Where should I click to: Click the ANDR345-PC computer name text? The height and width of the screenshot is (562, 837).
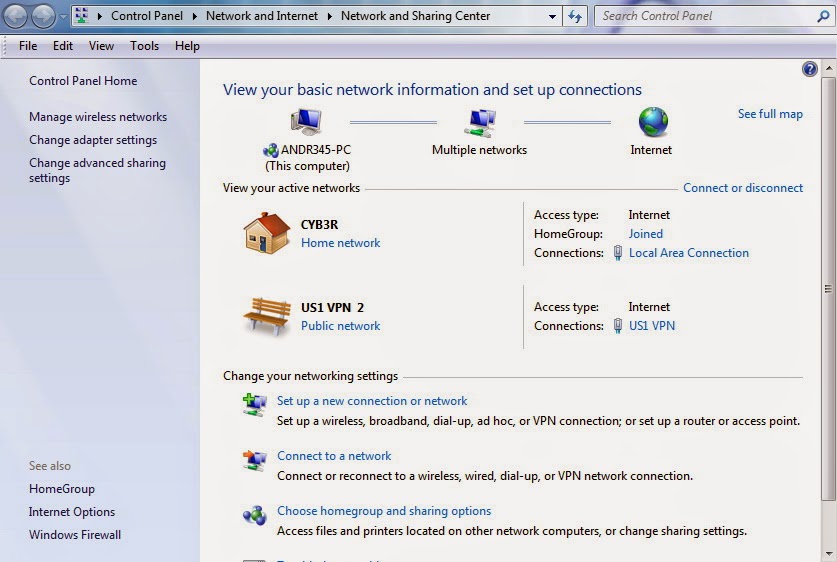315,150
